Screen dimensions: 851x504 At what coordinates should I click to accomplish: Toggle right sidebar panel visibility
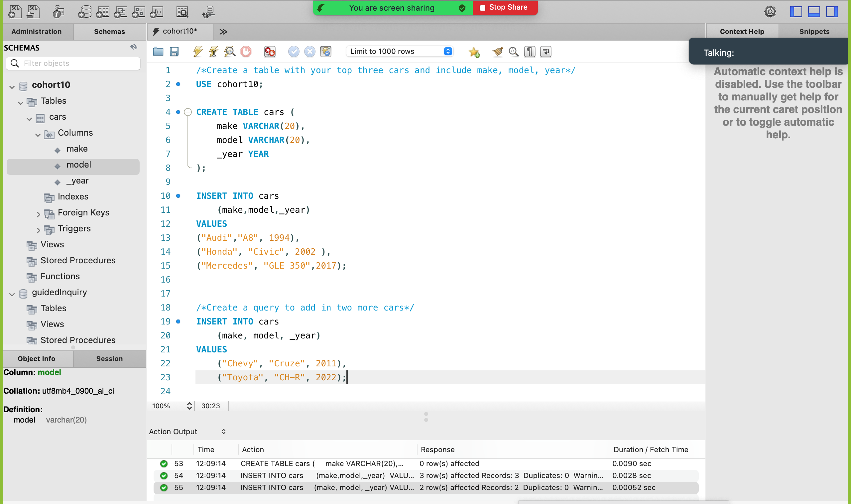pos(832,12)
